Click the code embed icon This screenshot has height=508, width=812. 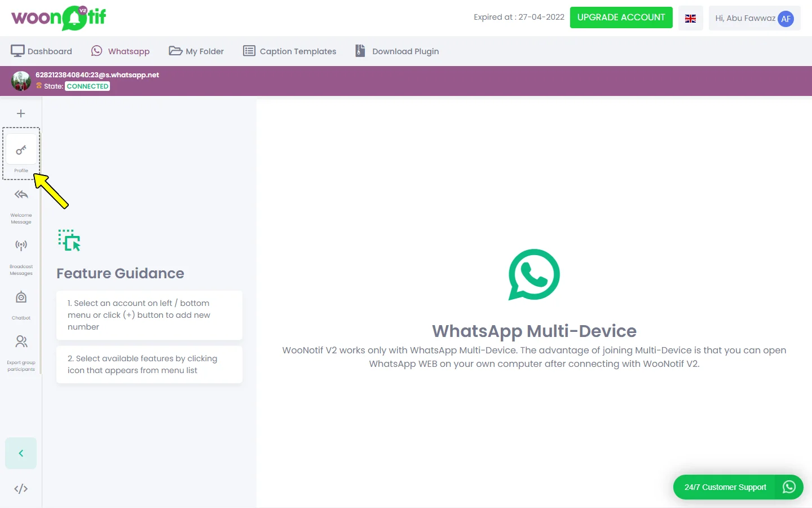coord(21,489)
